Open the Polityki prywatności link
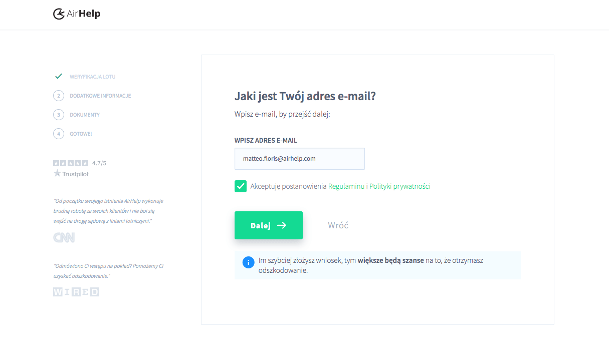 [400, 186]
